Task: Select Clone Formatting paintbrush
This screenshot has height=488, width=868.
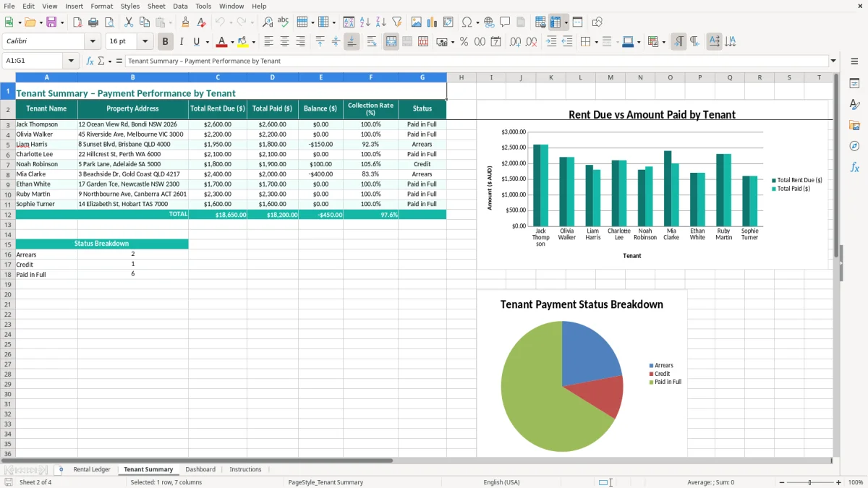Action: click(185, 22)
